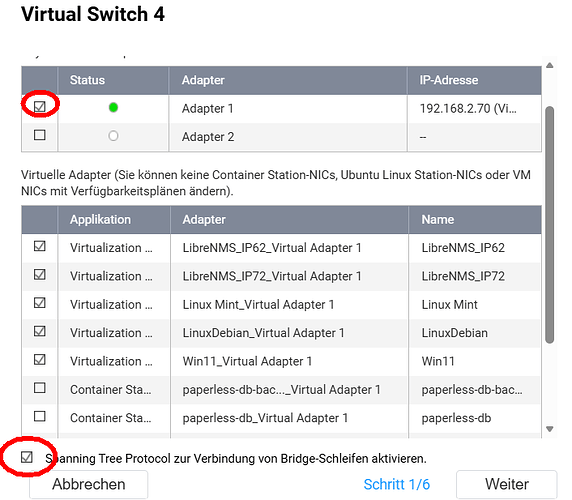572x500 pixels.
Task: Check the Adapter 2 checkbox
Action: coord(39,135)
